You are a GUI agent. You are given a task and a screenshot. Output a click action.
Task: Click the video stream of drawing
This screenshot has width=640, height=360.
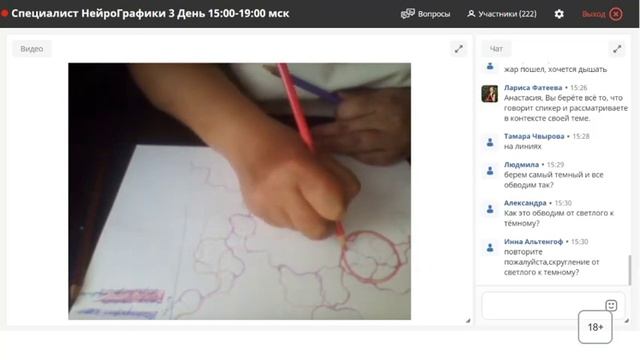click(240, 191)
